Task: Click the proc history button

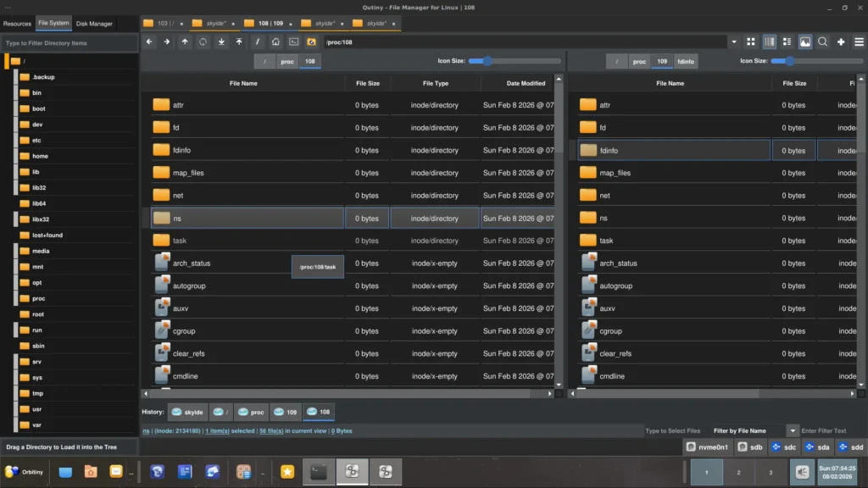Action: tap(252, 412)
